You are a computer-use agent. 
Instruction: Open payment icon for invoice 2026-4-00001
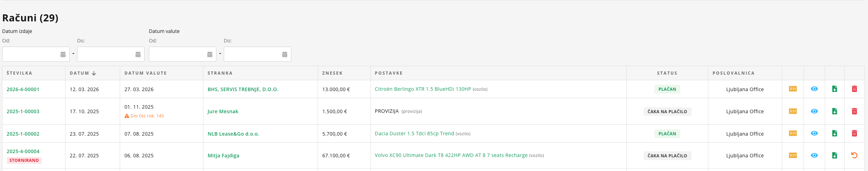pos(793,89)
